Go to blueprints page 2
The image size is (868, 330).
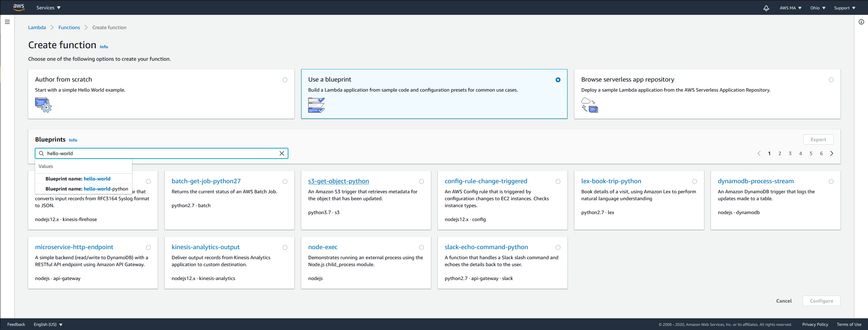coord(780,153)
